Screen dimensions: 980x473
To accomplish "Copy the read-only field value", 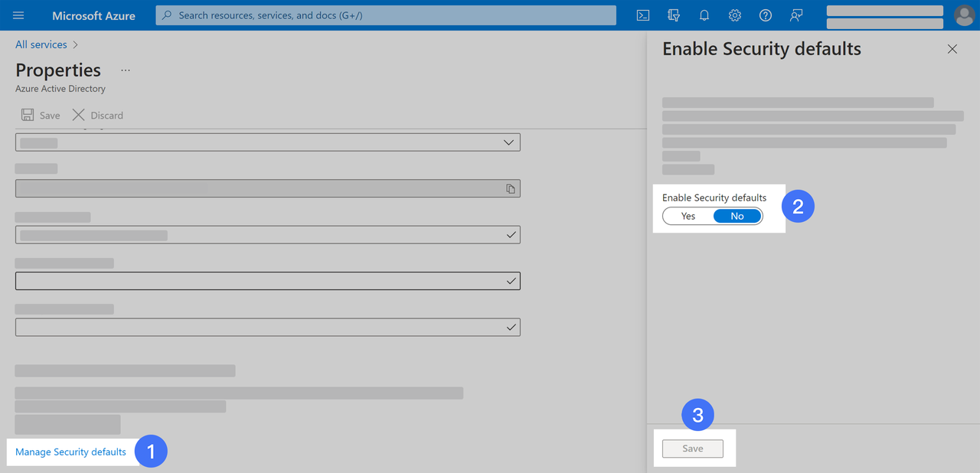I will click(511, 189).
